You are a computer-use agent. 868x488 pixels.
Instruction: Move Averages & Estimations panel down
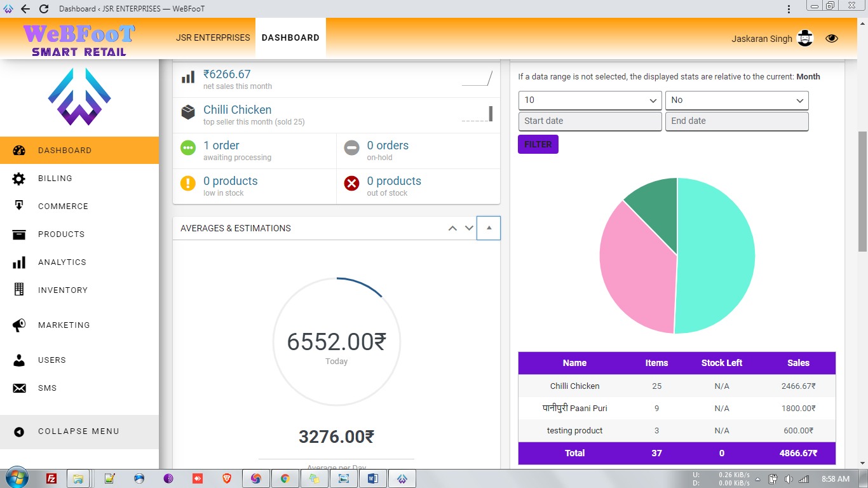pyautogui.click(x=469, y=228)
